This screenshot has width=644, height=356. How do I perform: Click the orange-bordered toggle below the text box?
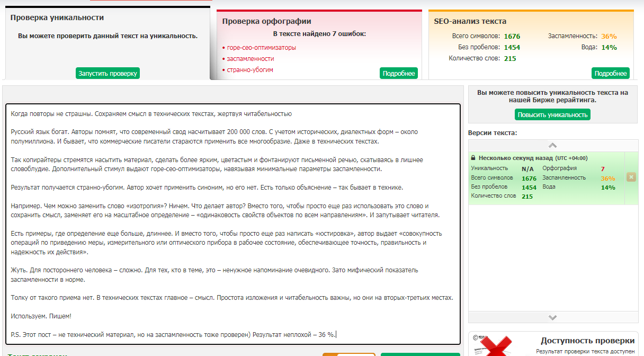click(x=348, y=354)
